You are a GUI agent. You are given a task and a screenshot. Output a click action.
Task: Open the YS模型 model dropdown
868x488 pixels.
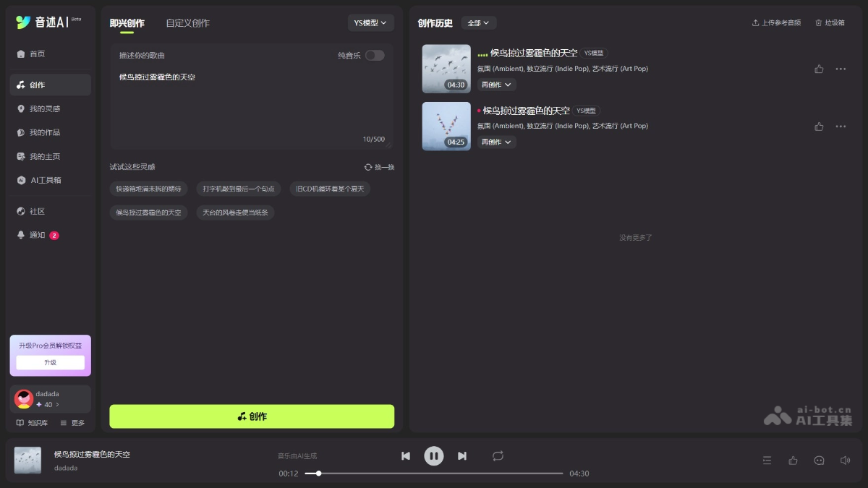(370, 22)
